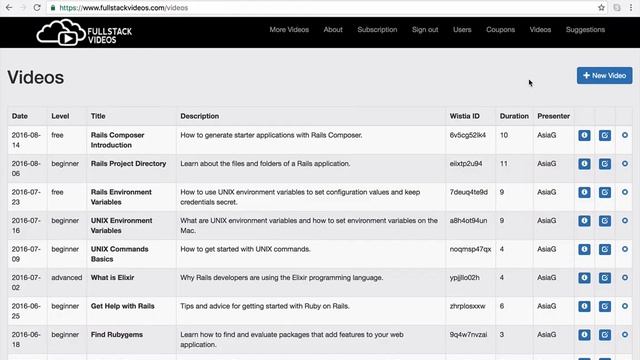Open the Suggestions nav item
The height and width of the screenshot is (360, 640).
pyautogui.click(x=585, y=30)
